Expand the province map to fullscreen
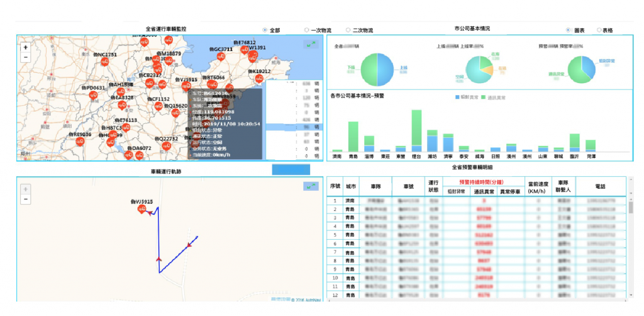The image size is (644, 316). (x=311, y=44)
